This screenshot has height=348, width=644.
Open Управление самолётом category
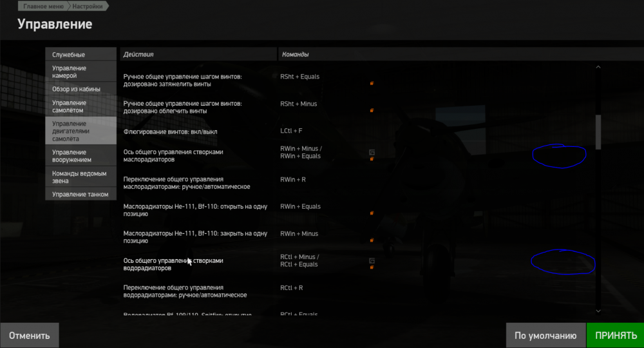tap(81, 106)
